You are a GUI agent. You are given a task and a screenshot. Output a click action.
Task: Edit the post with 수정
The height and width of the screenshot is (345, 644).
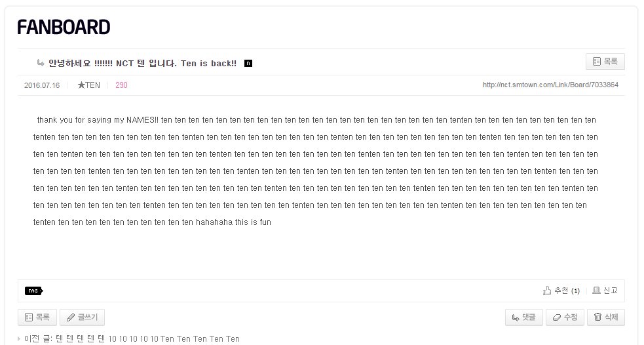pyautogui.click(x=565, y=317)
